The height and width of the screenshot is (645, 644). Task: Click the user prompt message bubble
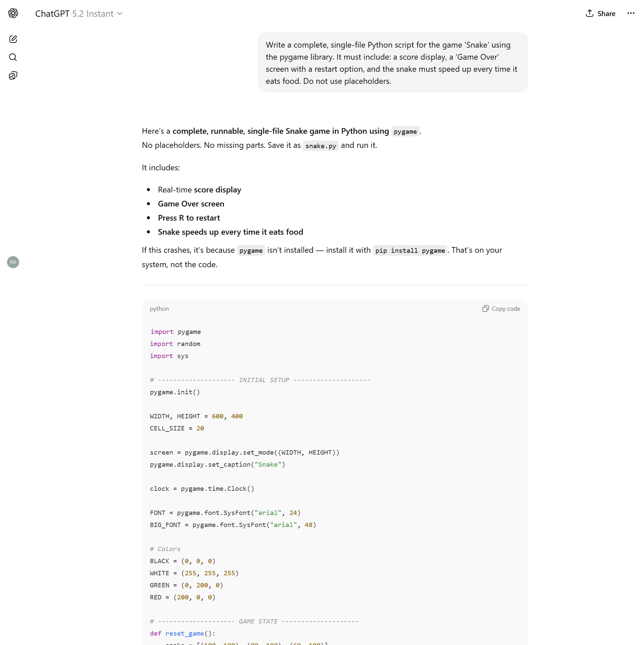[393, 63]
